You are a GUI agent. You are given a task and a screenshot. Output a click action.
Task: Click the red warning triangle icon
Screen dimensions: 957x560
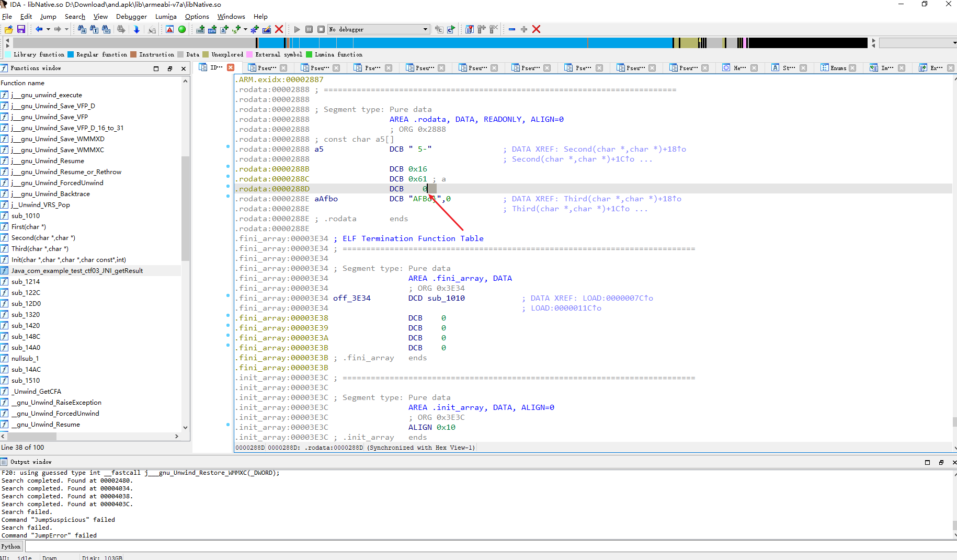[170, 29]
